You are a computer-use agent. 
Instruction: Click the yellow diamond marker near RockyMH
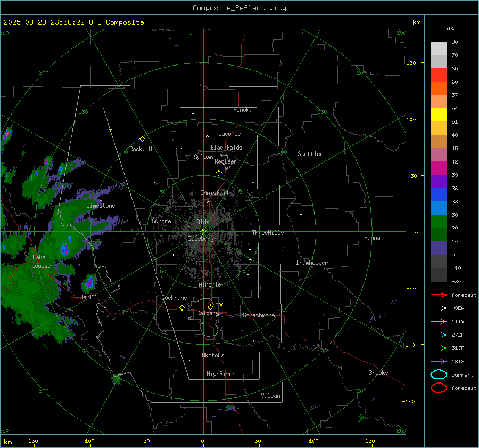(x=142, y=139)
